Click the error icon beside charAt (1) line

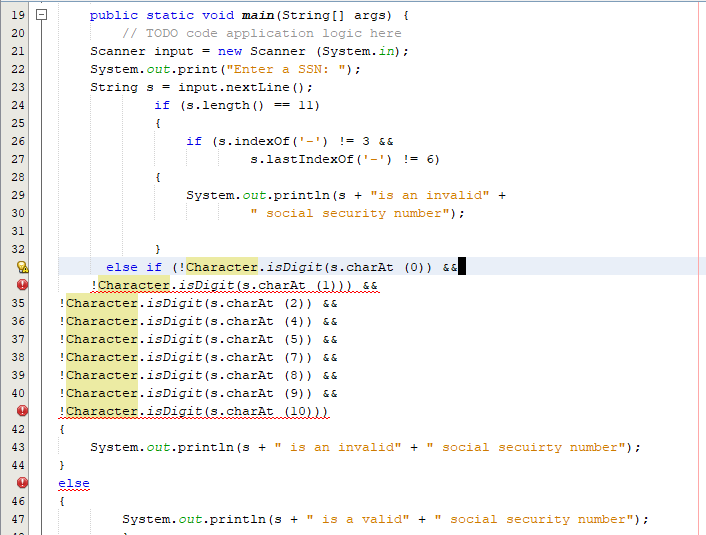(x=23, y=285)
